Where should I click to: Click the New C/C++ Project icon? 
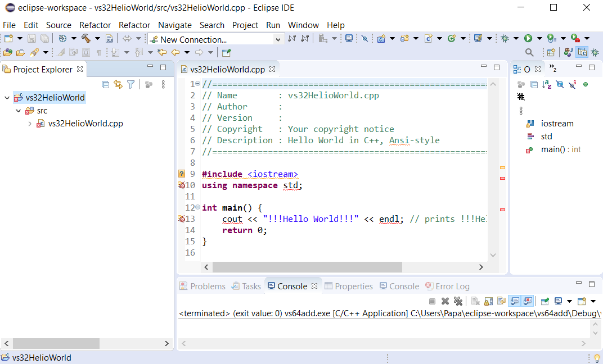pos(381,38)
